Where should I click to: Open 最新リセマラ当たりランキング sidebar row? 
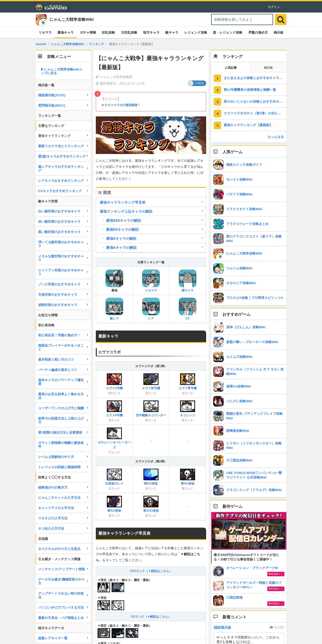63,146
